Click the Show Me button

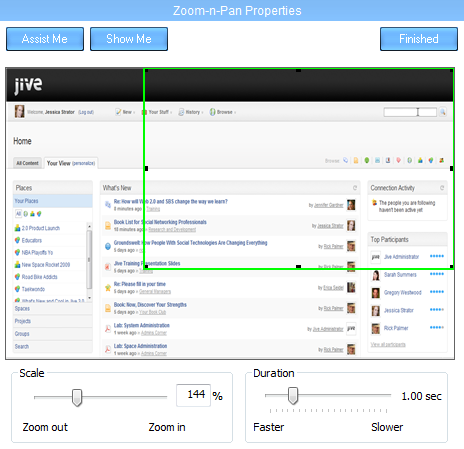pyautogui.click(x=129, y=39)
